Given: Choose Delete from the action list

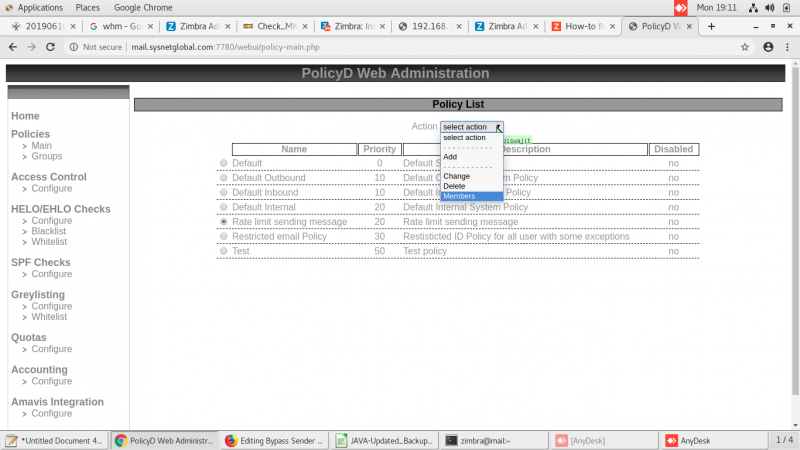Looking at the screenshot, I should click(x=472, y=186).
